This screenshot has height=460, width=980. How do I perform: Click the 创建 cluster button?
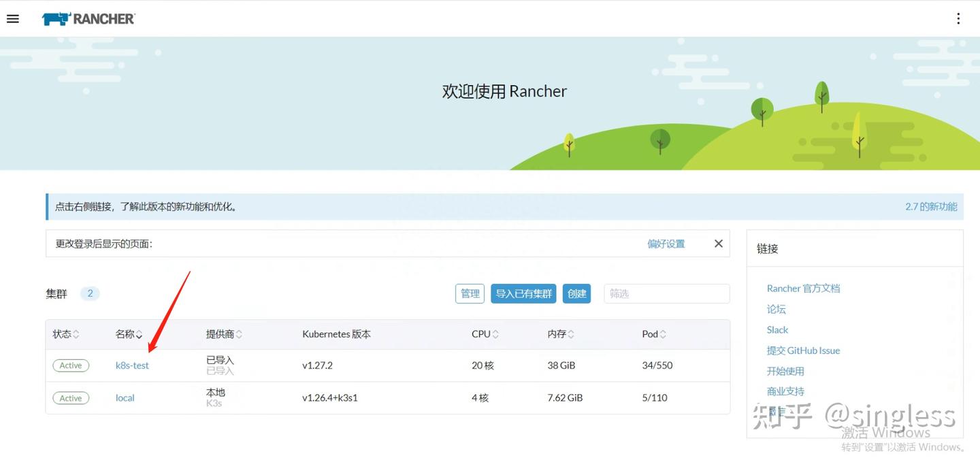click(577, 293)
